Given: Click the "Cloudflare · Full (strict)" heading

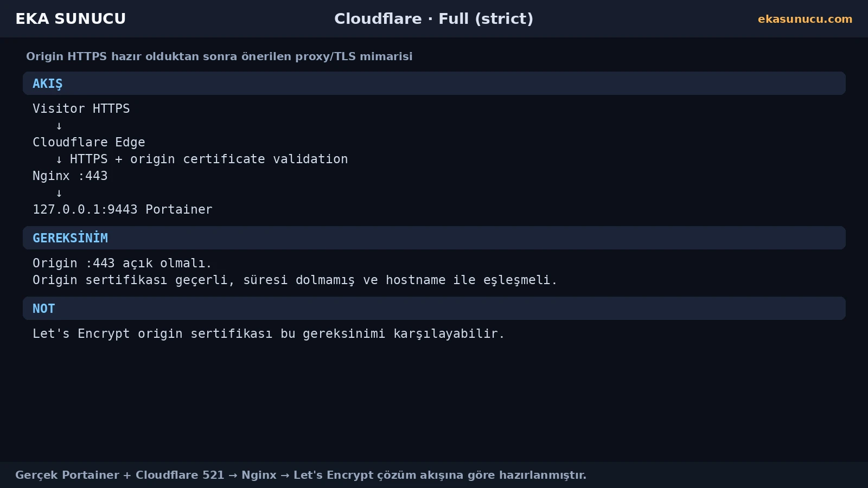Looking at the screenshot, I should [434, 19].
